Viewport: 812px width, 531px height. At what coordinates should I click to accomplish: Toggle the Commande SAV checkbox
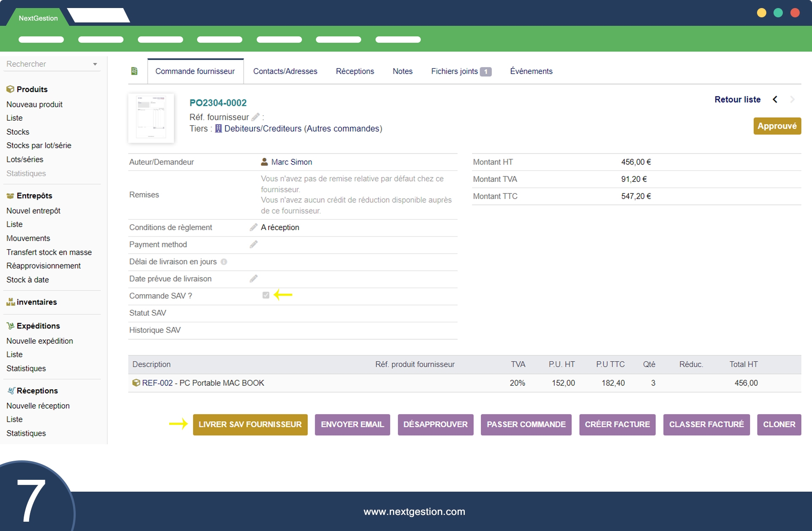[x=266, y=295]
